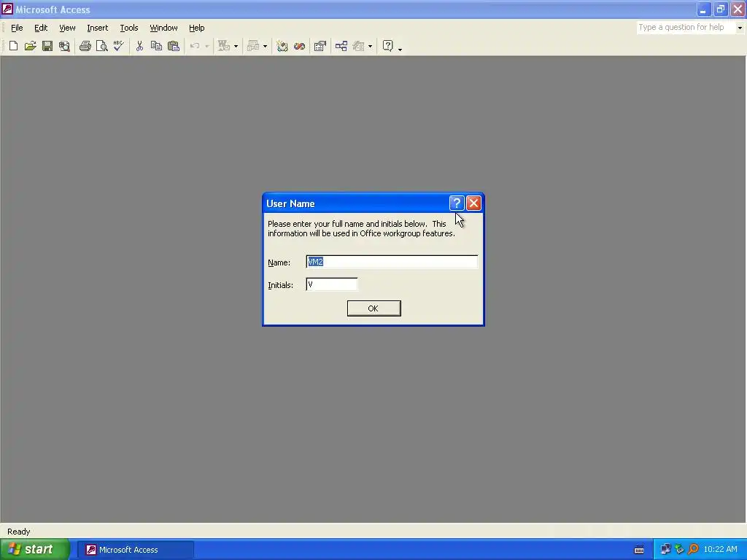Expand the OfficeLinks dropdown arrow
The width and height of the screenshot is (747, 560).
(x=236, y=46)
